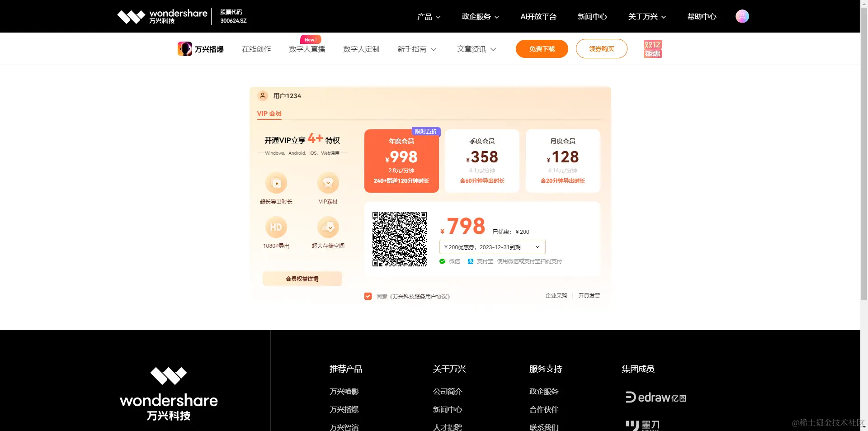
Task: Open the ¥200优惠券 coupon selector
Action: tap(492, 247)
